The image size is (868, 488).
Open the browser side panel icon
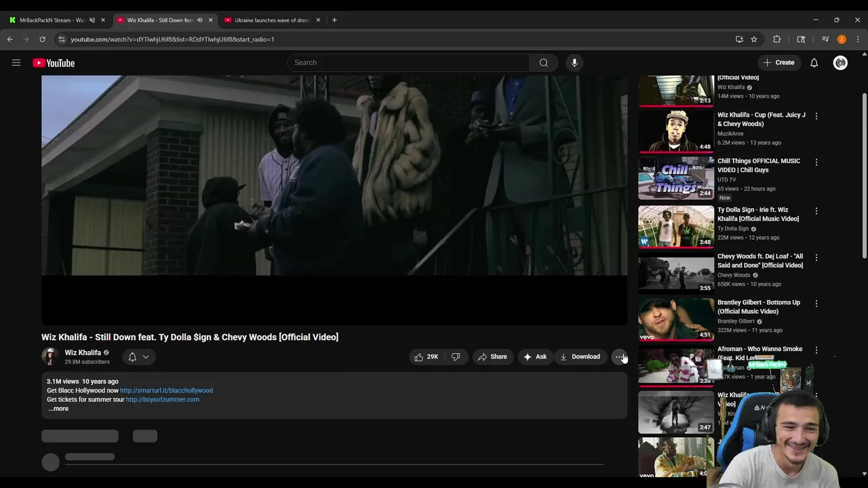[x=801, y=39]
